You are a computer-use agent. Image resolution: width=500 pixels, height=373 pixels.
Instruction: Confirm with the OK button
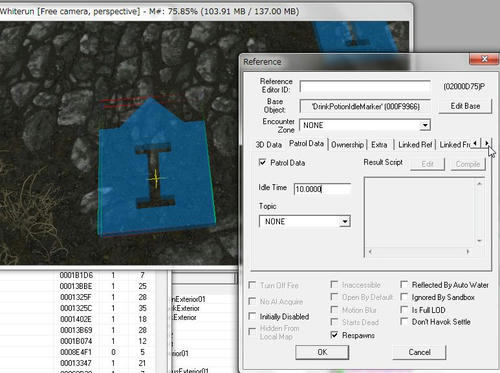pyautogui.click(x=322, y=352)
